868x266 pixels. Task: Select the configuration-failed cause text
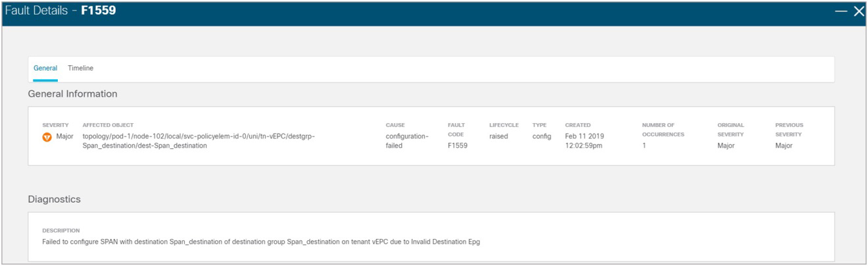point(407,141)
